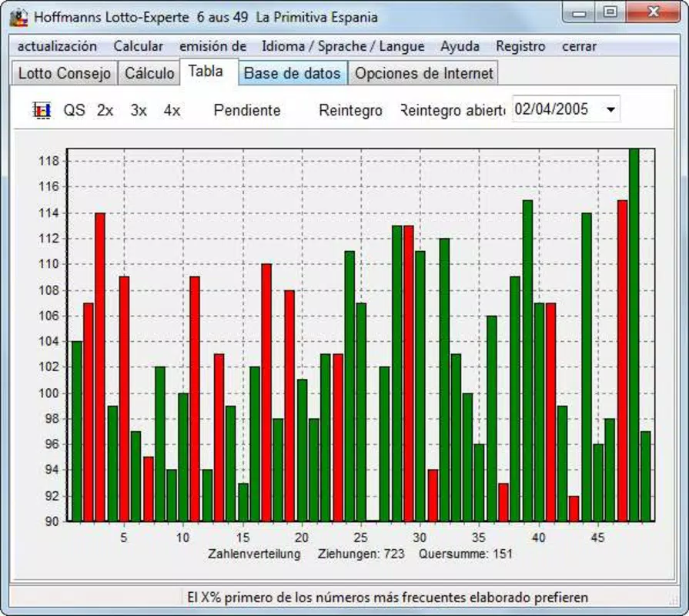
Task: Open the Calcular menu
Action: click(x=138, y=46)
